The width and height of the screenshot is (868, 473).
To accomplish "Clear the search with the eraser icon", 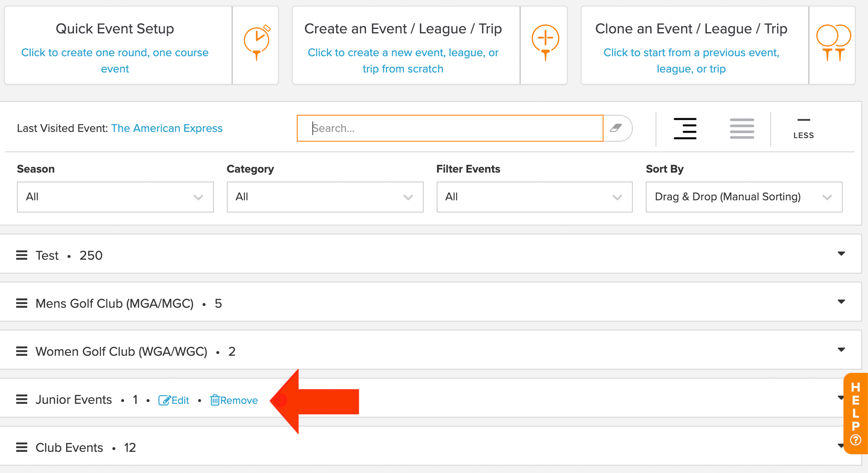I will [x=616, y=128].
